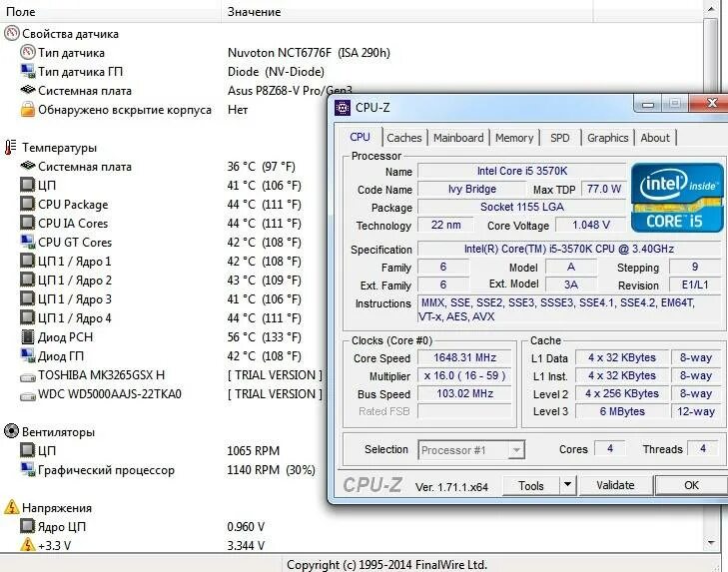Select the Обнаружено вскрытие корпуса row
Screen dimensions: 728x572
coord(163,110)
